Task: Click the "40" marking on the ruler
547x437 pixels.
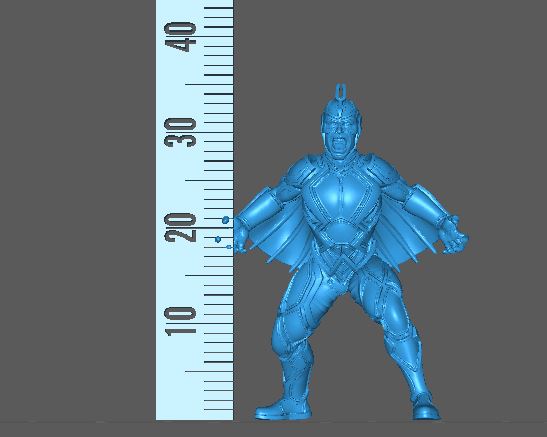Action: 180,37
